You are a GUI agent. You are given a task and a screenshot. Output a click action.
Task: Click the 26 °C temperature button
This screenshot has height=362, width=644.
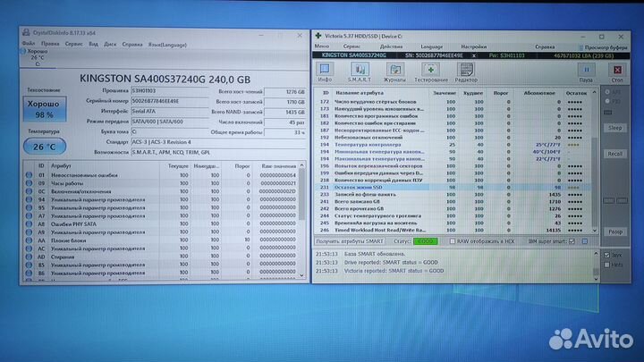(x=45, y=147)
